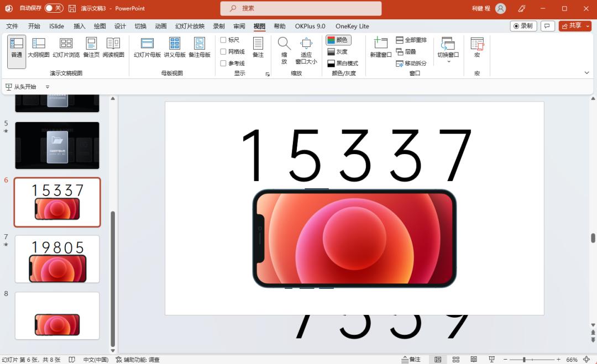Open the Insert (插入) ribbon tab
This screenshot has height=364, width=597.
80,26
